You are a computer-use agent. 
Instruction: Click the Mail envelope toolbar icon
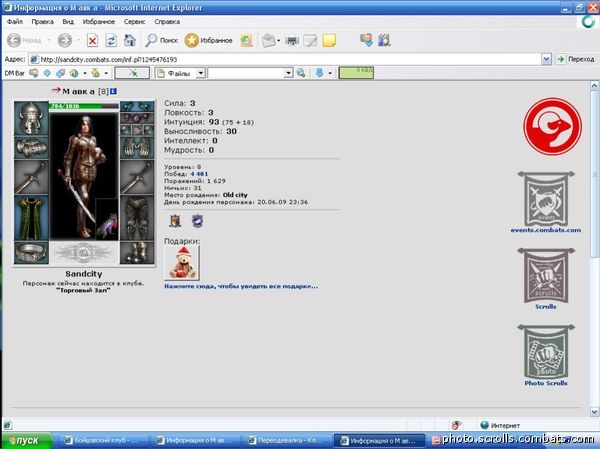[x=269, y=40]
